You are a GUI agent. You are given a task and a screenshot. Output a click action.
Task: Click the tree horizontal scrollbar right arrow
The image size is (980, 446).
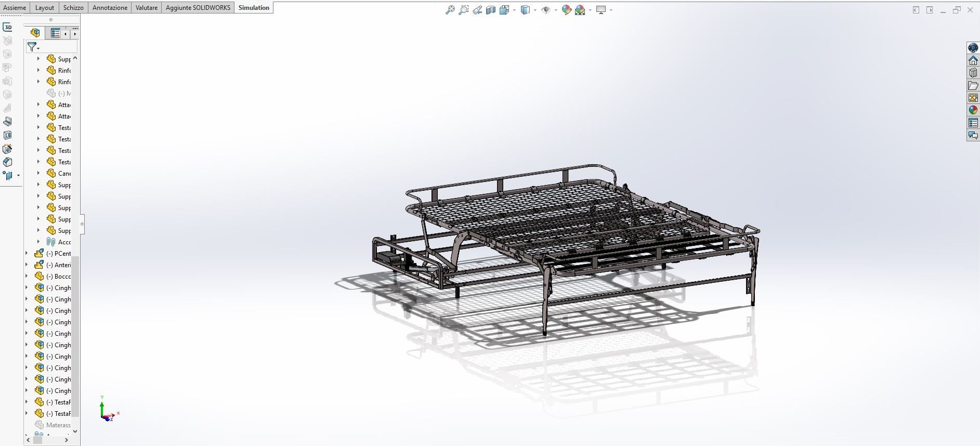point(67,440)
